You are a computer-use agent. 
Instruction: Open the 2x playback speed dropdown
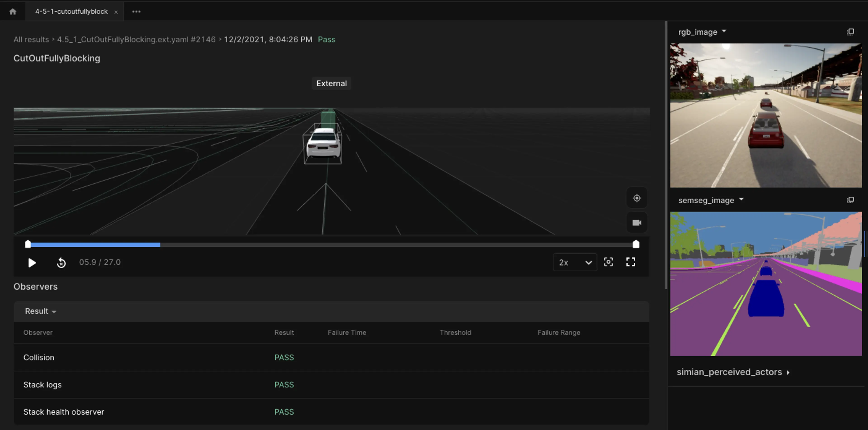[575, 262]
